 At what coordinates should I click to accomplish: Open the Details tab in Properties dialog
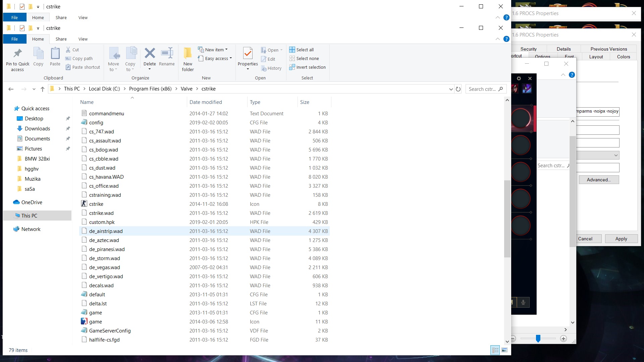[x=563, y=49]
